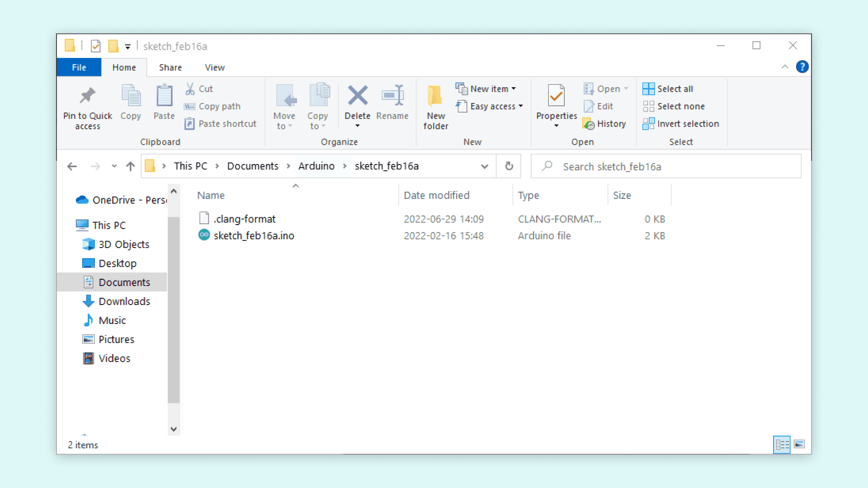Switch to details view layout
The image size is (868, 488).
tap(782, 445)
